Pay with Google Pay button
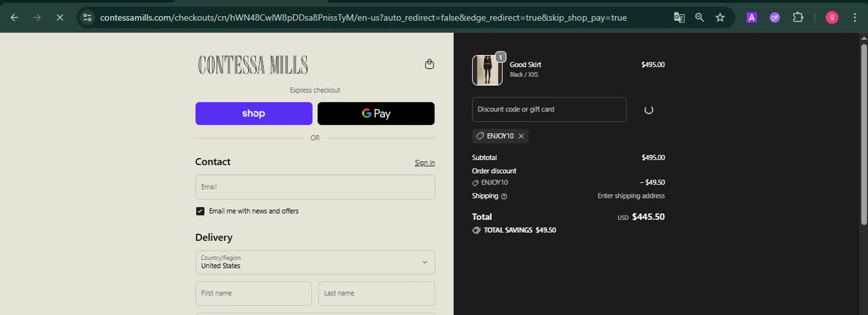Viewport: 868px width, 315px height. click(x=376, y=113)
